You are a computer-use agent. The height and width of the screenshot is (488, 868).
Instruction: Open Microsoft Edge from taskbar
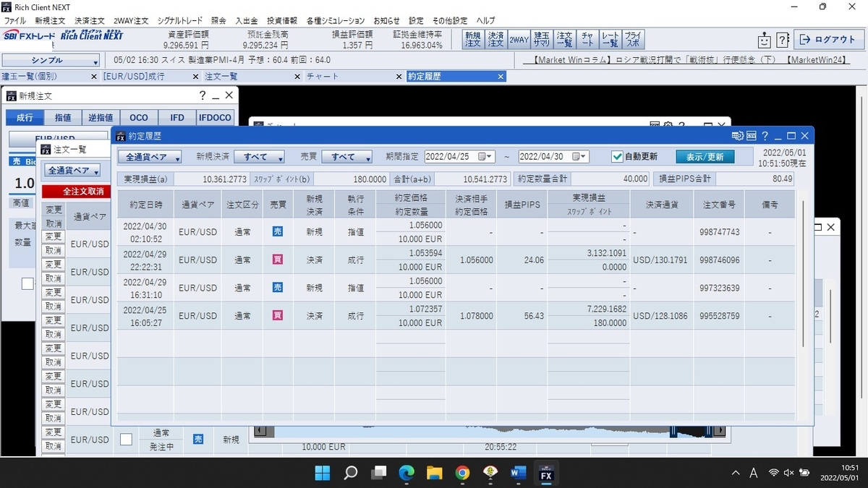point(407,474)
